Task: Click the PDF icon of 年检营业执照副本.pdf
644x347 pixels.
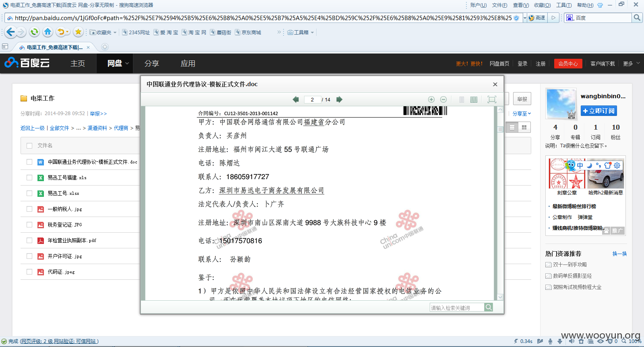Action: click(41, 240)
